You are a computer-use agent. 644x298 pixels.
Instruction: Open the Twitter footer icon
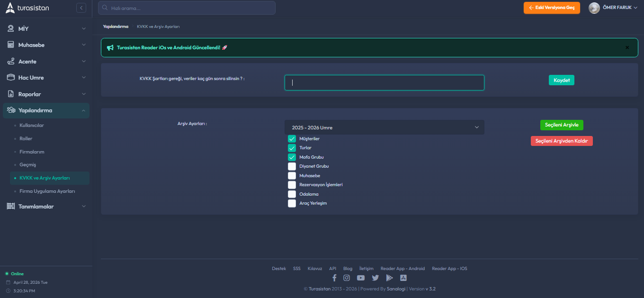click(x=375, y=278)
